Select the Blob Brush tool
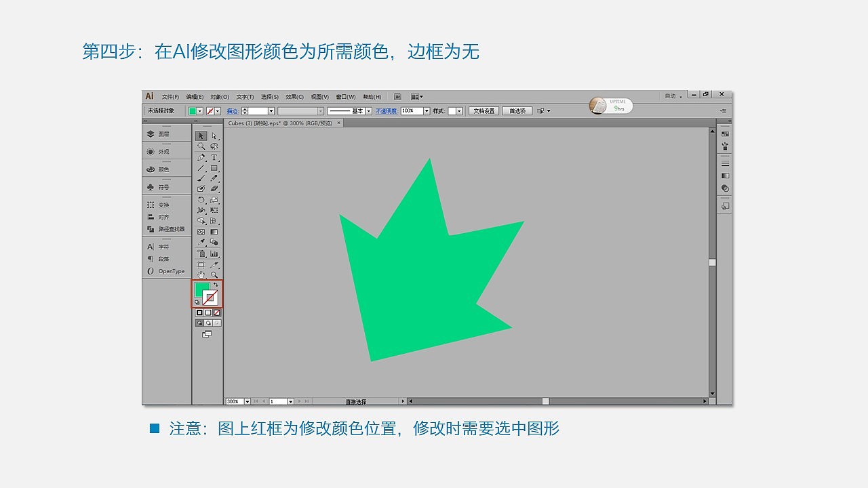 (201, 189)
